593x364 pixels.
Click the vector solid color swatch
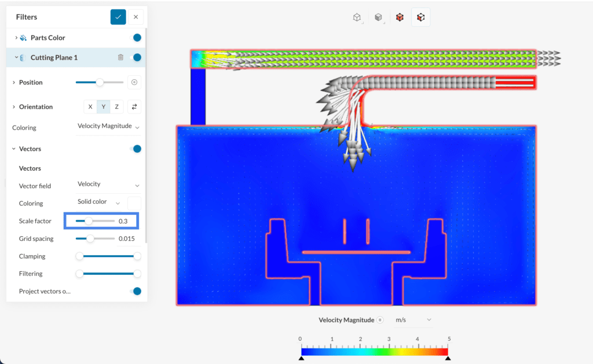[x=134, y=203]
